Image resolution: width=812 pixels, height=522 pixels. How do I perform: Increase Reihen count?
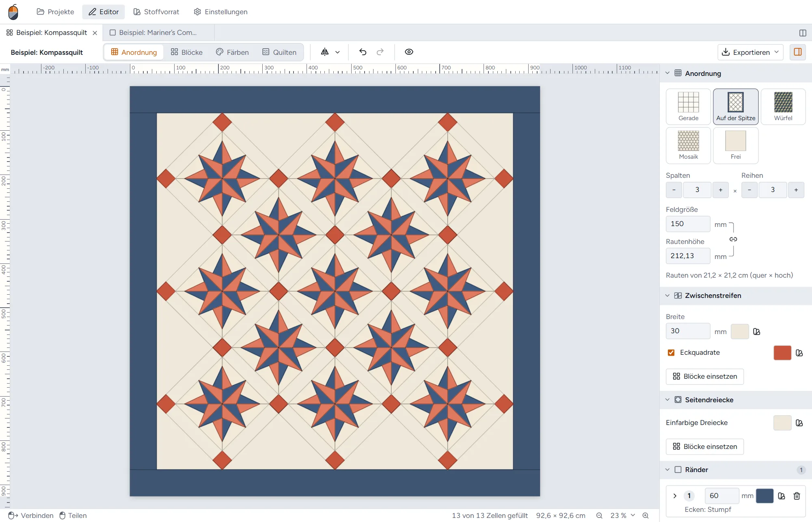pos(796,190)
